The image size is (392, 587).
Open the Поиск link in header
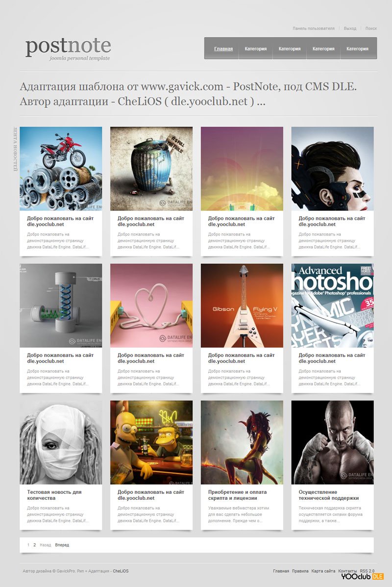point(371,28)
